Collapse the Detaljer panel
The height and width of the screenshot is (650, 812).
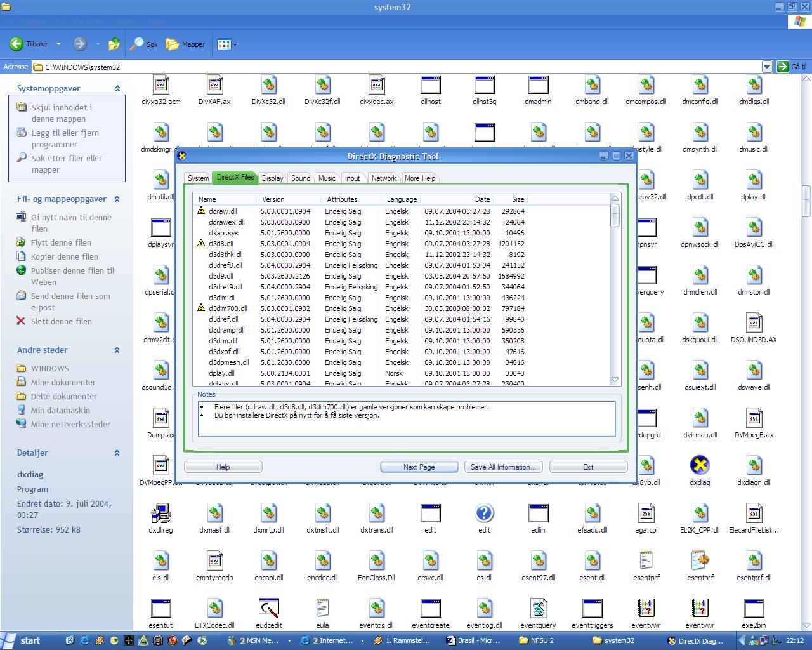pos(117,453)
